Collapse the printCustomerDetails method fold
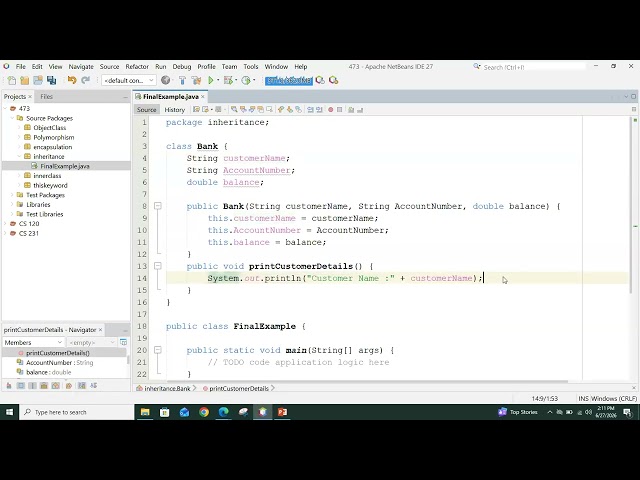This screenshot has width=640, height=480. [158, 266]
